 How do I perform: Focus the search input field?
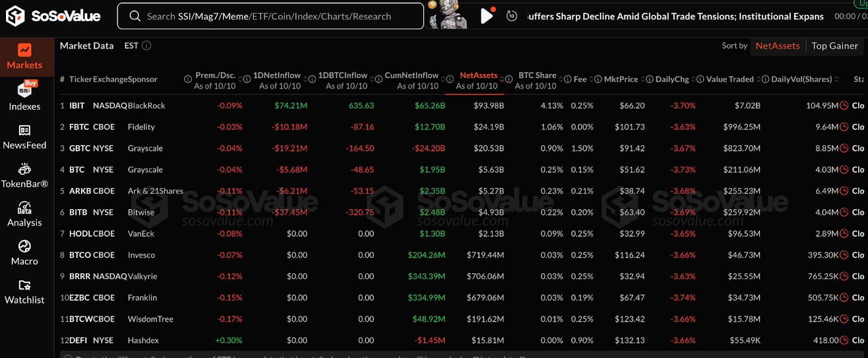pyautogui.click(x=270, y=16)
